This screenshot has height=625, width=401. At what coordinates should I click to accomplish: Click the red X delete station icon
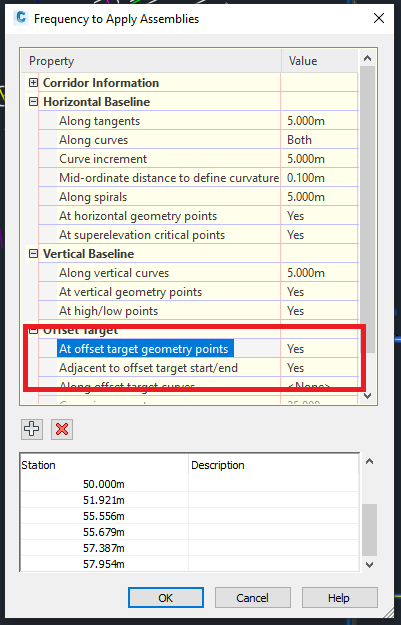62,429
